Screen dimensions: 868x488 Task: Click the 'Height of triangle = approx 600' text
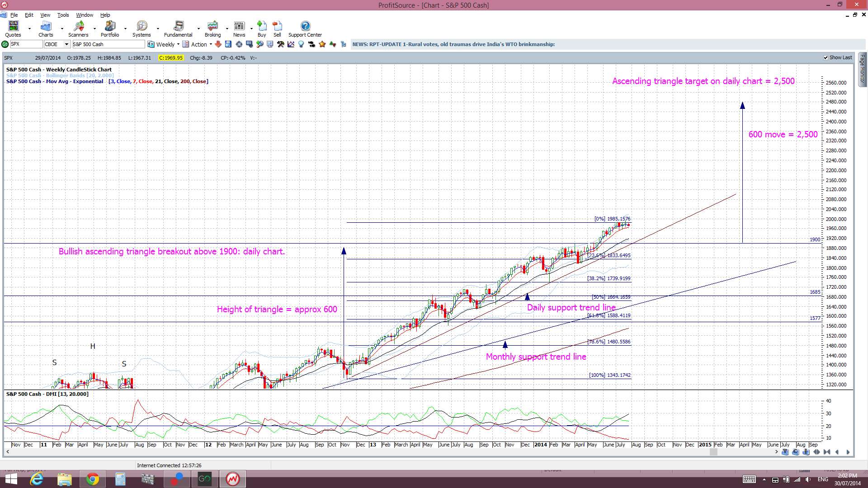click(x=277, y=309)
